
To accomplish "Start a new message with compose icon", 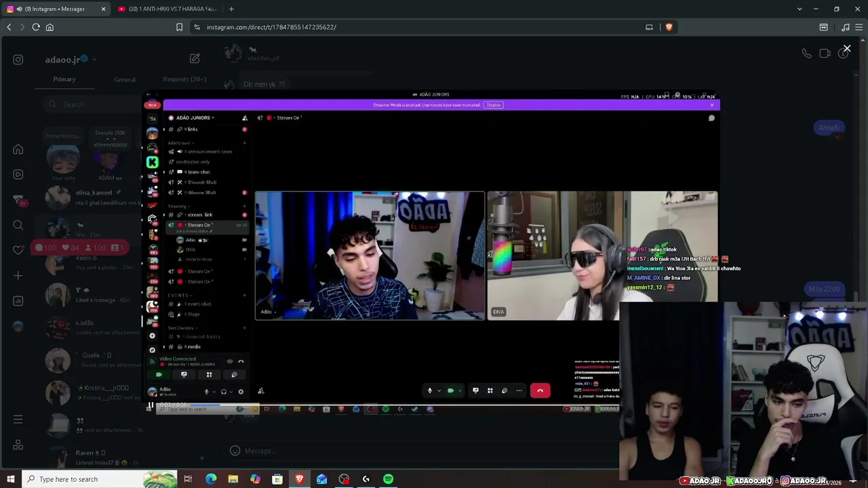I will pyautogui.click(x=195, y=59).
